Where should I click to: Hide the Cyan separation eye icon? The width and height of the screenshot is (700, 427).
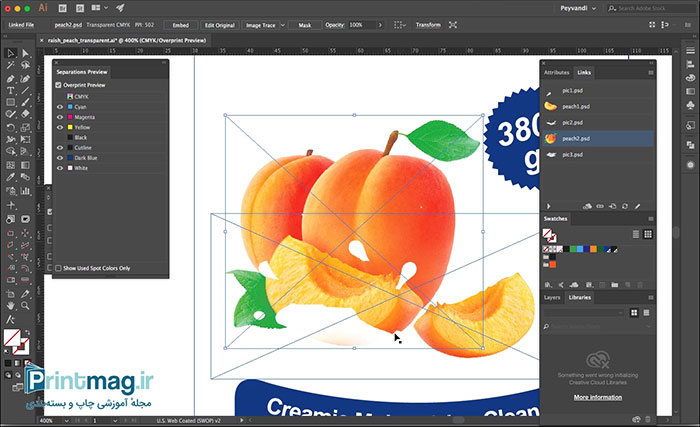pos(59,106)
